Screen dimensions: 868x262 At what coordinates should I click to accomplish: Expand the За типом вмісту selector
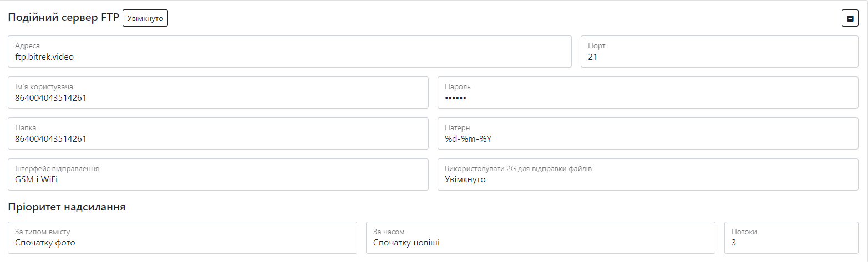click(182, 238)
